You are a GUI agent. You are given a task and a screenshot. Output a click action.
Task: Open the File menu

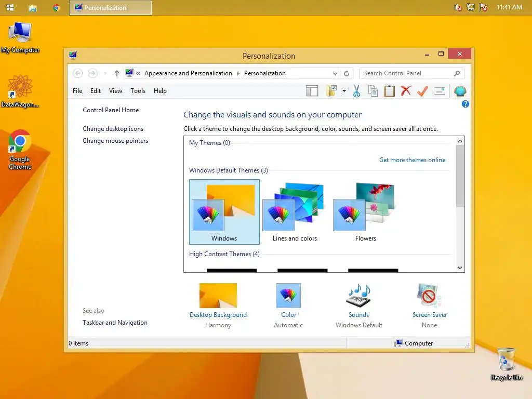pos(77,91)
